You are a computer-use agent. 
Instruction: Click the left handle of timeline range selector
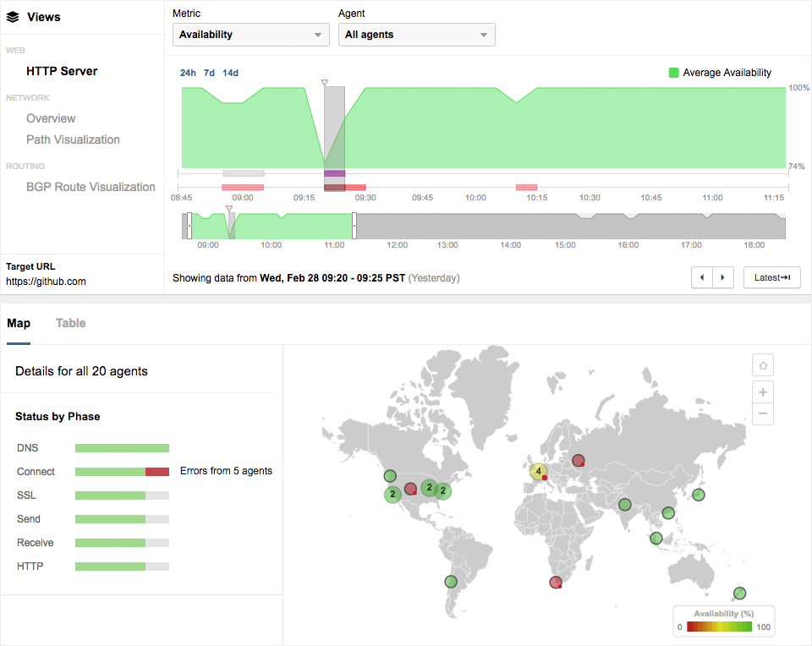[189, 226]
